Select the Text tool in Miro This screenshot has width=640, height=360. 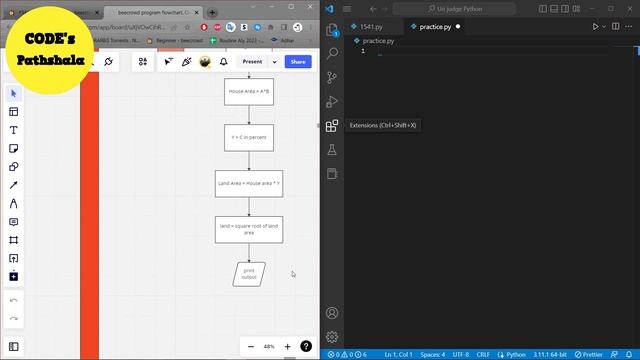[x=13, y=130]
